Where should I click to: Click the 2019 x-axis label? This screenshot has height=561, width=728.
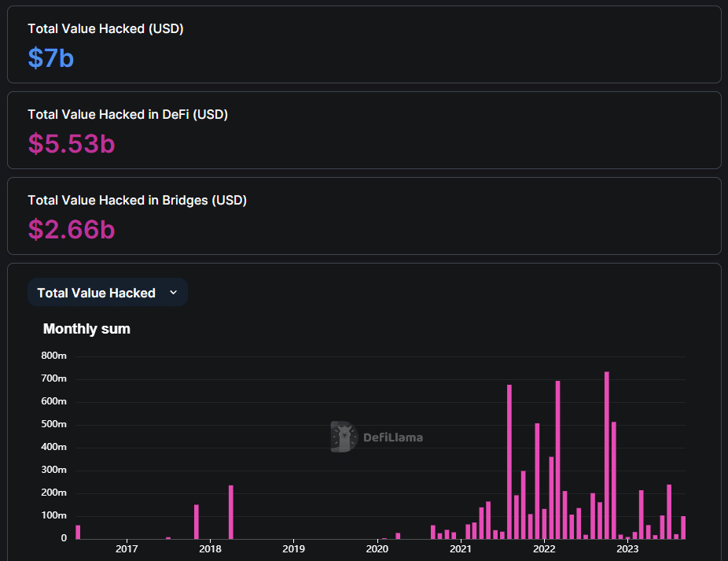click(x=294, y=549)
